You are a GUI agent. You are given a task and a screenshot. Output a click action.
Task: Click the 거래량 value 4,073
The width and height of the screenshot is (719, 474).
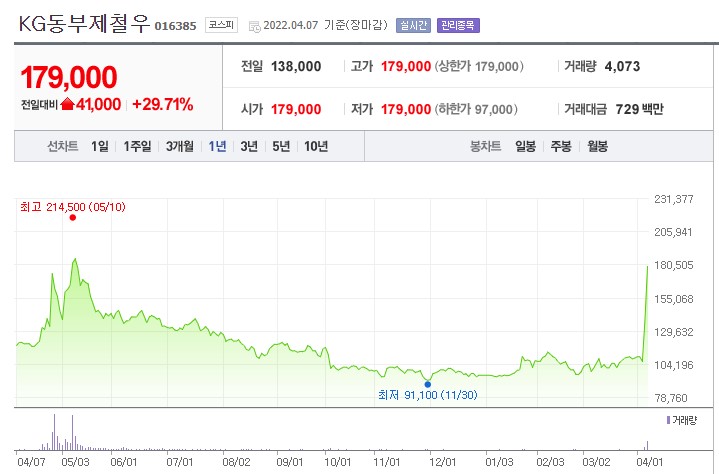click(x=622, y=66)
